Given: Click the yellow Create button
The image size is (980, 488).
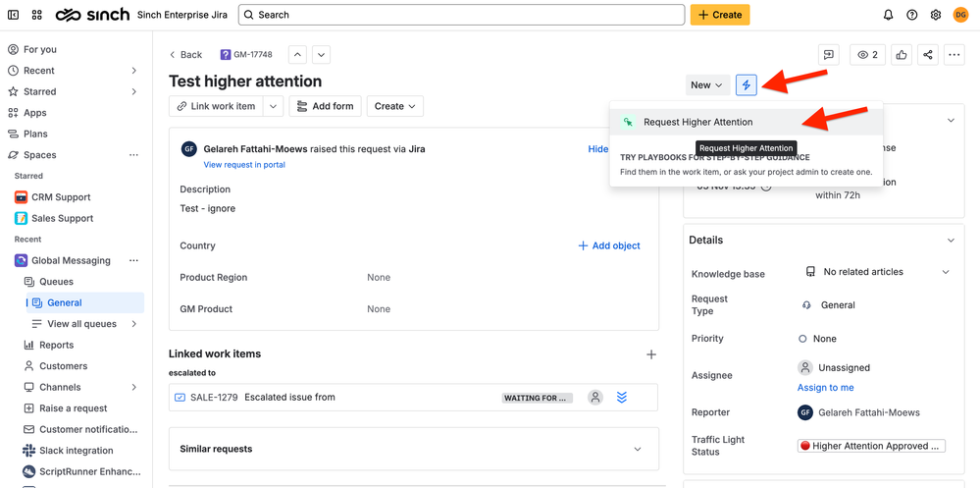Looking at the screenshot, I should (x=720, y=15).
